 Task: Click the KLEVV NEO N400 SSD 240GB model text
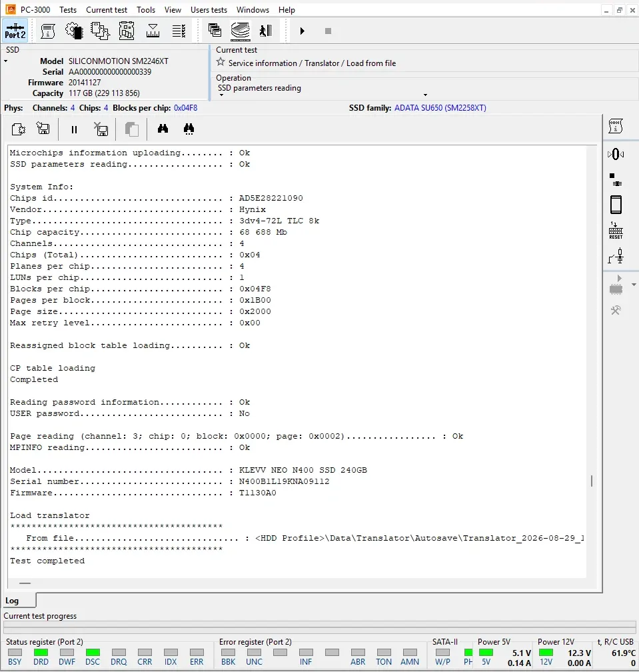pyautogui.click(x=303, y=470)
